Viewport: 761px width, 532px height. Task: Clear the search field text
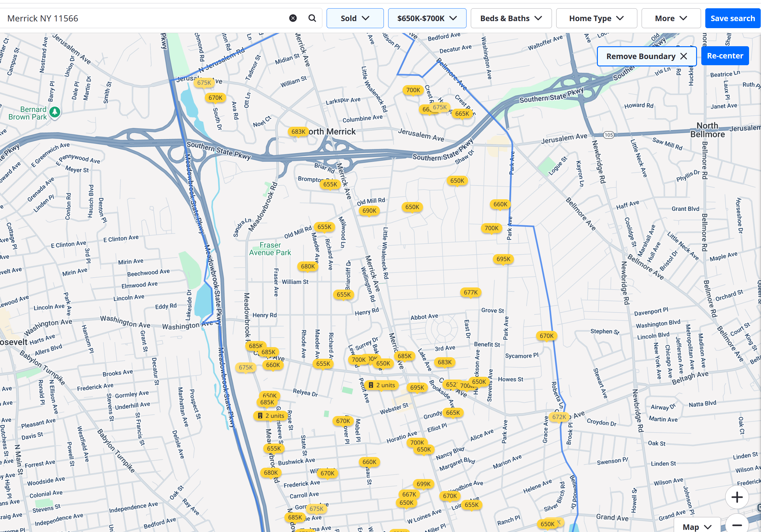tap(293, 18)
